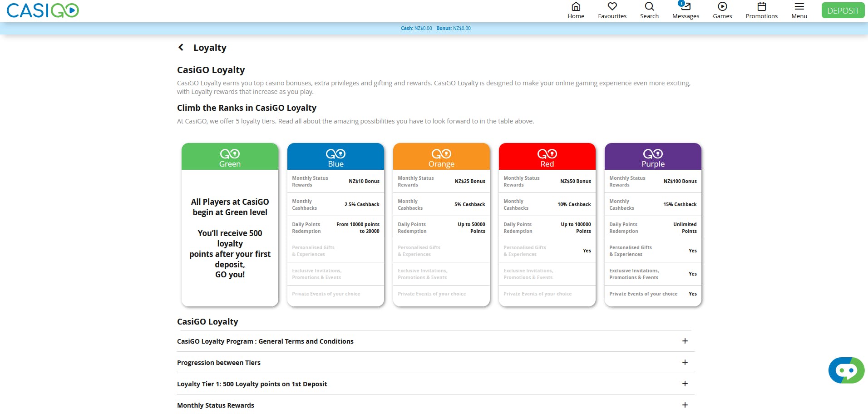
Task: Click 'Up to 50000 Points' value
Action: [x=471, y=227]
